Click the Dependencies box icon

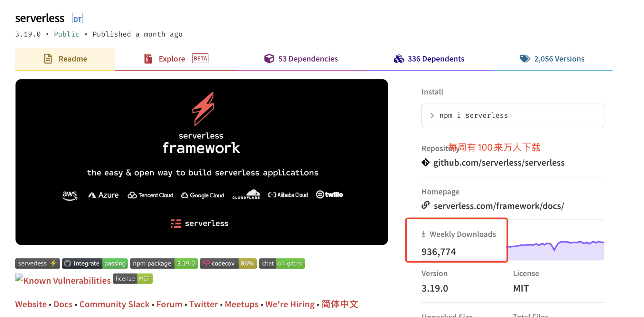pyautogui.click(x=269, y=59)
